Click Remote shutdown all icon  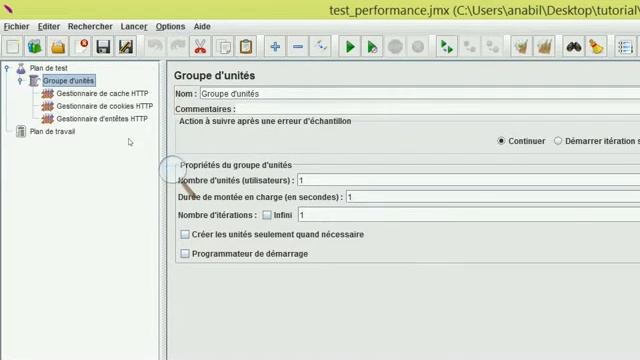492,47
